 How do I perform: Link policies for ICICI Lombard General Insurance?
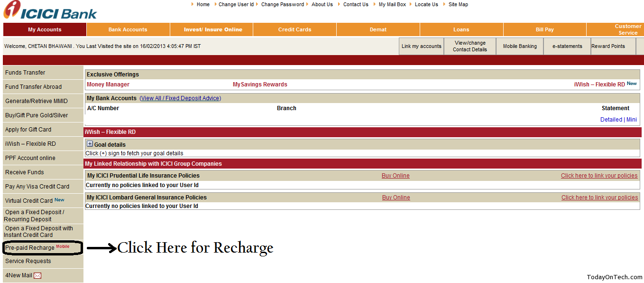600,198
